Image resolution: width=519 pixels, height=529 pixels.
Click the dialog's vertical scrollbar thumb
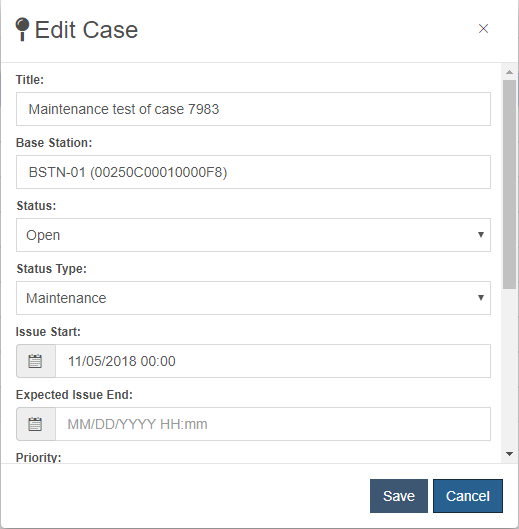509,184
